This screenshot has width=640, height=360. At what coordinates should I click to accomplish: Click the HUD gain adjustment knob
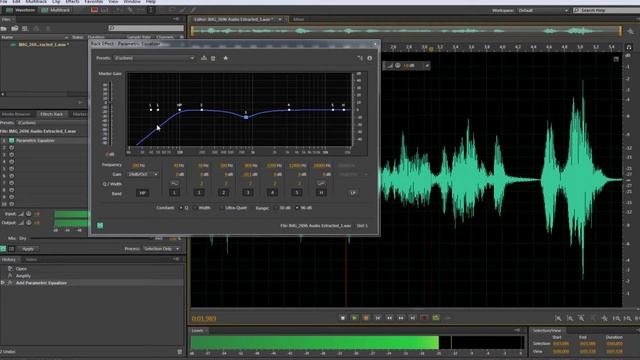398,65
